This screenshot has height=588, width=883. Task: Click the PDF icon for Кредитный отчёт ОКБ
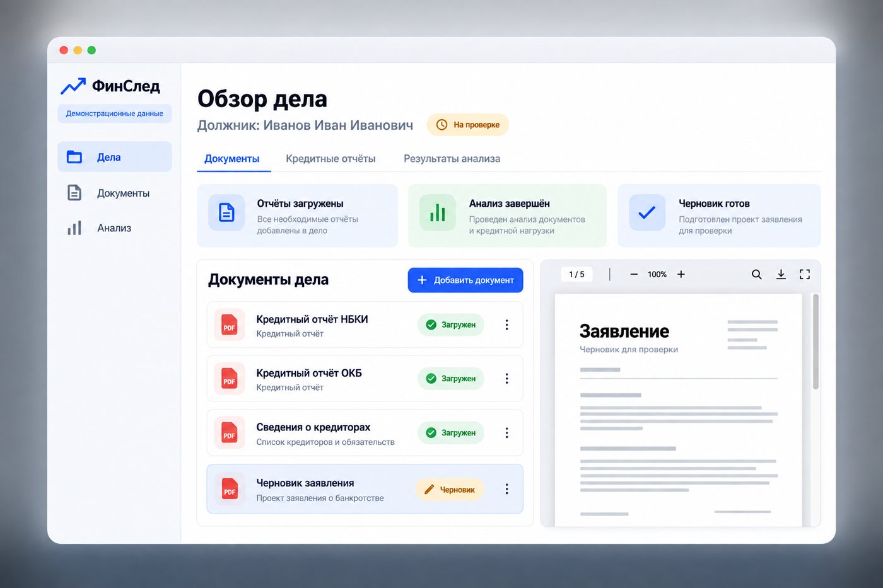[x=230, y=379]
